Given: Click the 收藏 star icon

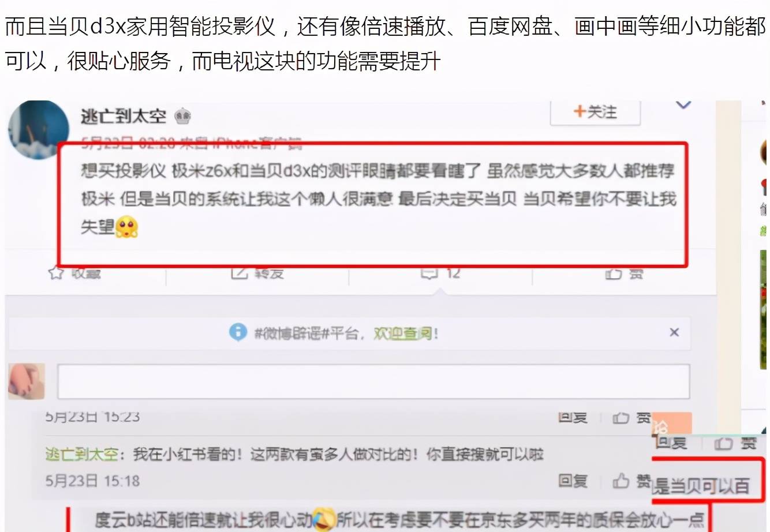Looking at the screenshot, I should point(55,273).
